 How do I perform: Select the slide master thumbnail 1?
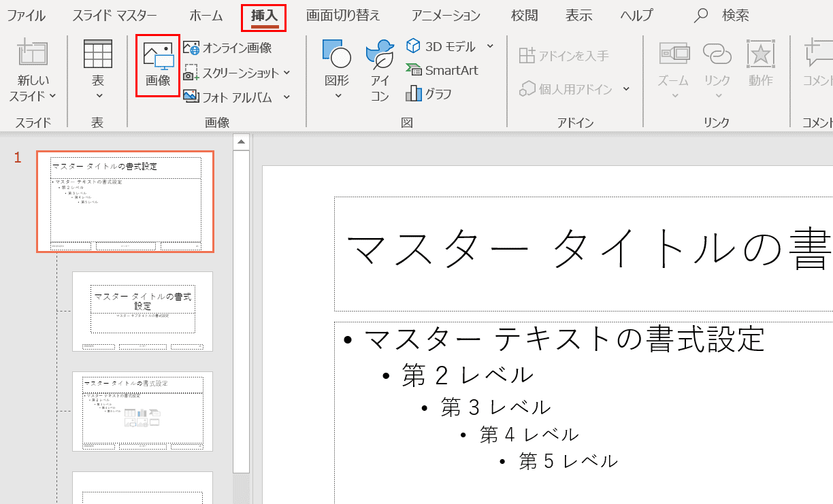pyautogui.click(x=125, y=202)
